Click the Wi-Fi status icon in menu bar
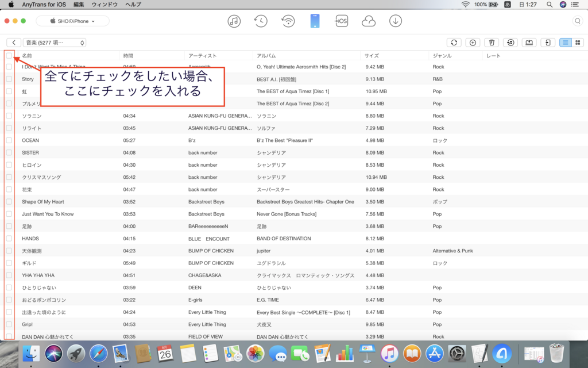The image size is (588, 368). [x=465, y=5]
